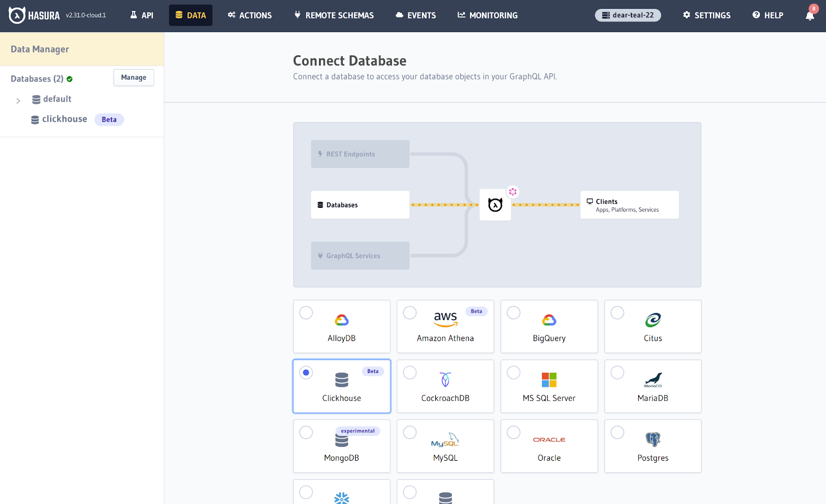Click the Databases box in diagram
This screenshot has width=826, height=504.
[360, 205]
